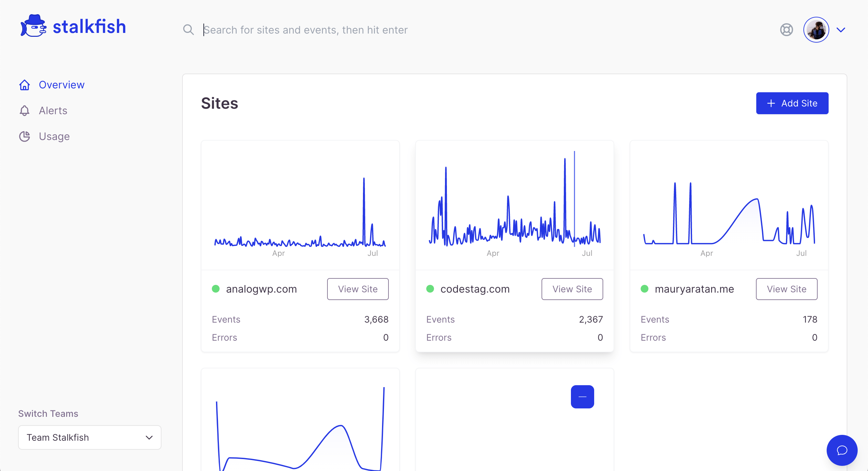Expand the account menu chevron
The image size is (868, 471).
click(x=841, y=30)
